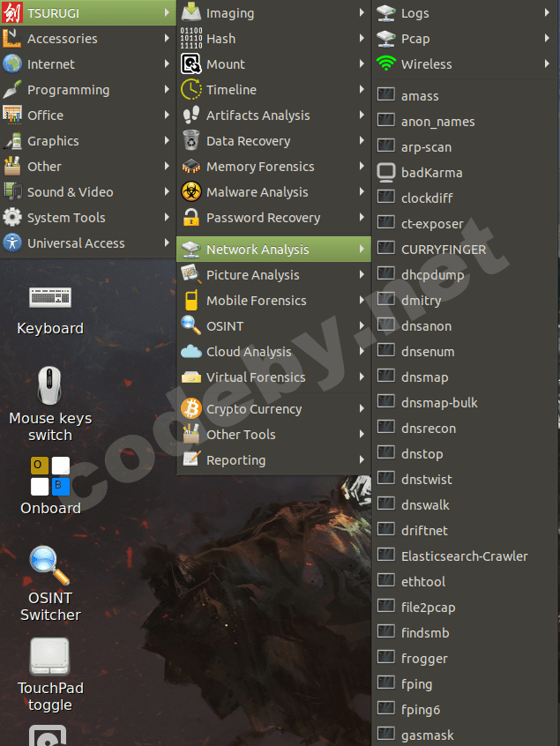Expand the Logs submenu arrow

point(547,13)
